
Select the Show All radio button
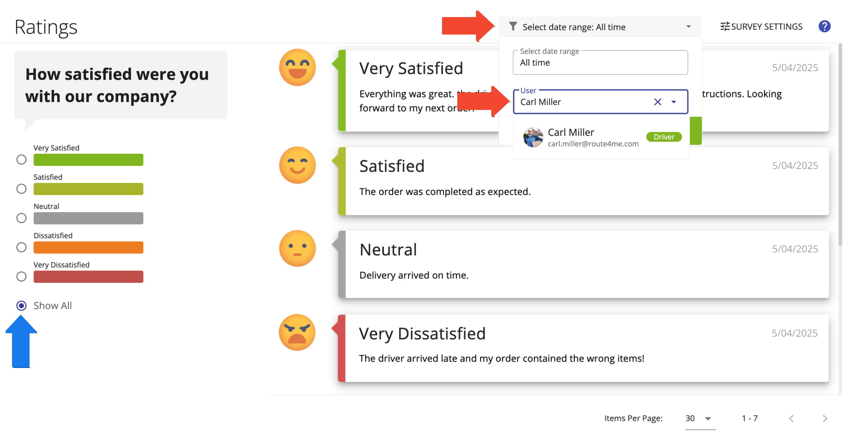point(21,306)
